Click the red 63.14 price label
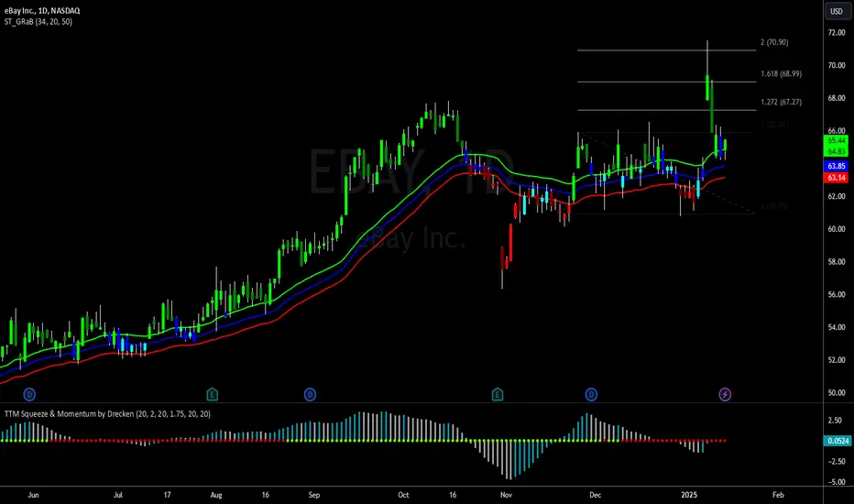The height and width of the screenshot is (504, 854). [837, 178]
